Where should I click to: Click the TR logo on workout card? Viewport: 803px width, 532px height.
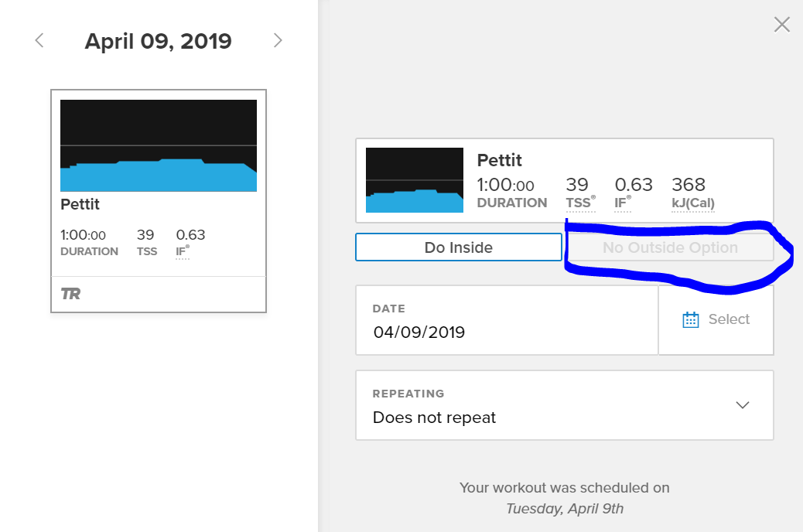click(x=70, y=294)
